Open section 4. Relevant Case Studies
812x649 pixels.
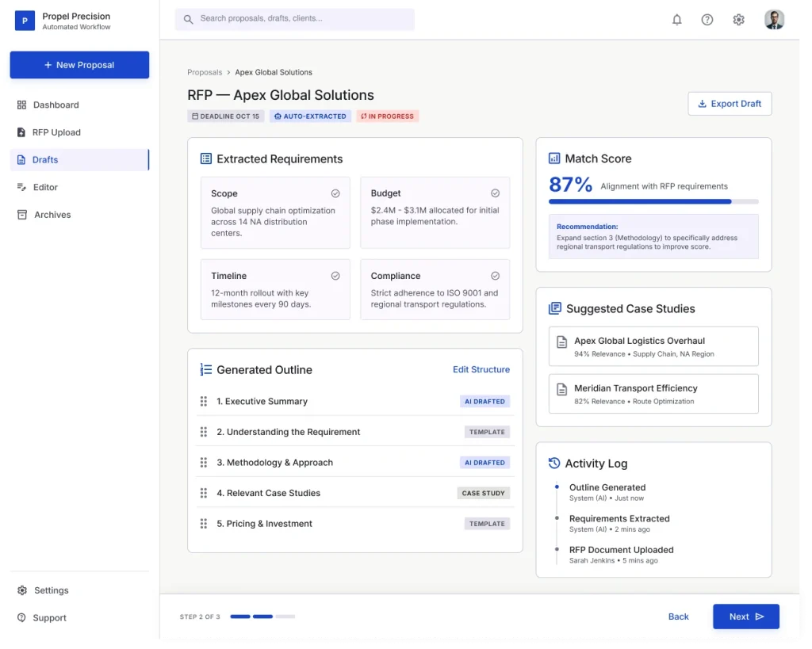(269, 493)
